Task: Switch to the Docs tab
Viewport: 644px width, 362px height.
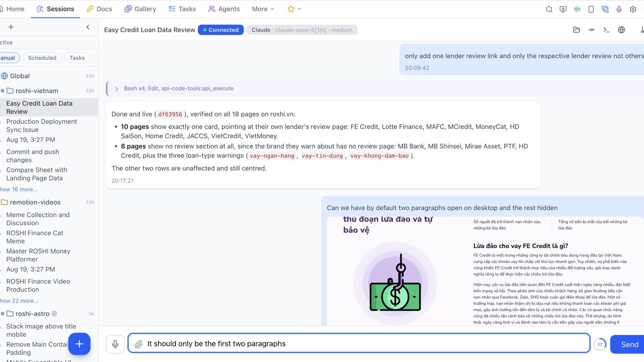Action: coord(99,9)
